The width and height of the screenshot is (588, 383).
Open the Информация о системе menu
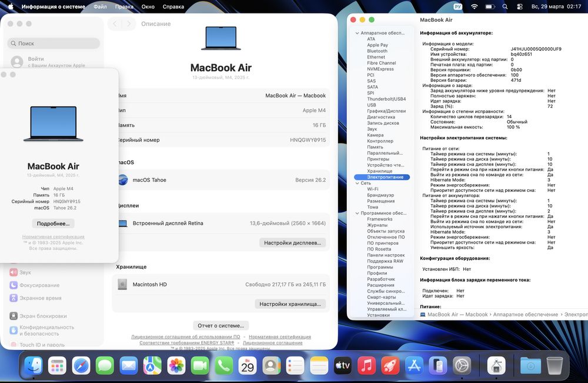(54, 6)
